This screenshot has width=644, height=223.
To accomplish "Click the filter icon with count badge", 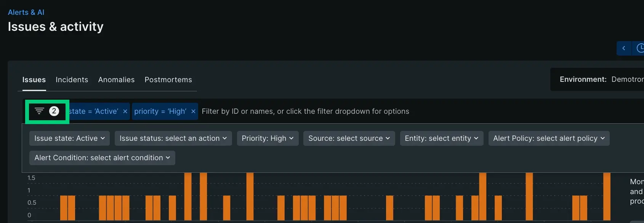I will (x=46, y=111).
